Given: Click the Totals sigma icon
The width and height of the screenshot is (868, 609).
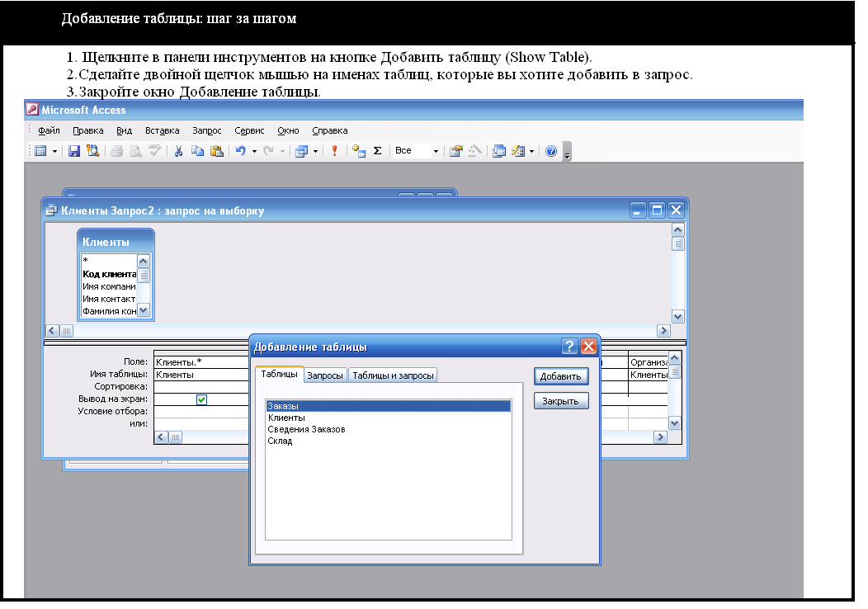Looking at the screenshot, I should (x=378, y=150).
